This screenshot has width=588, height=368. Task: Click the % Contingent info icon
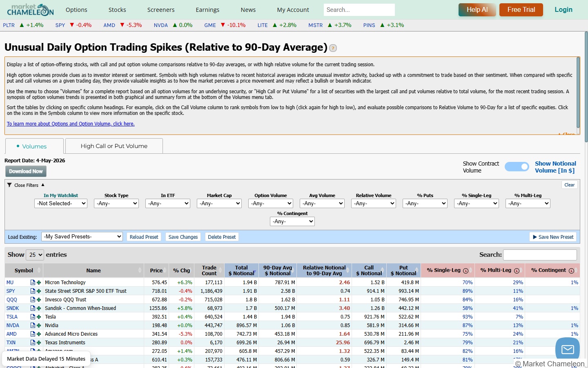[571, 271]
